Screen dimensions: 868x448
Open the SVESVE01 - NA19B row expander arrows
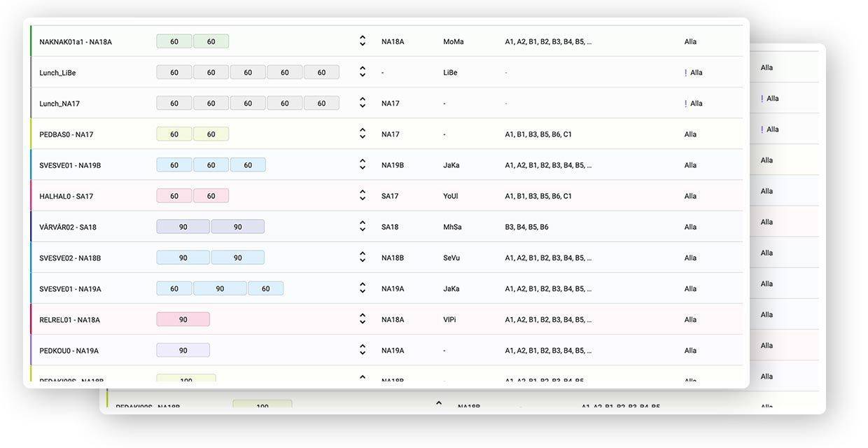363,165
